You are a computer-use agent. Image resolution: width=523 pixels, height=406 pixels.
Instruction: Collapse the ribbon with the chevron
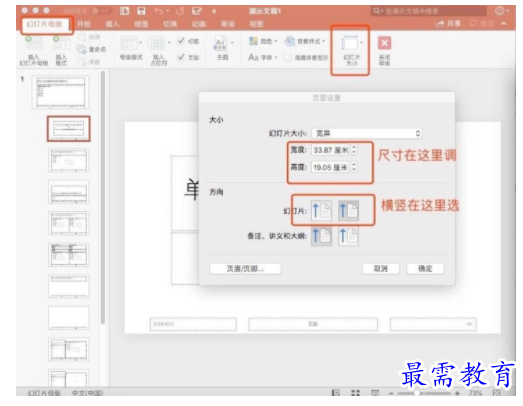point(503,24)
